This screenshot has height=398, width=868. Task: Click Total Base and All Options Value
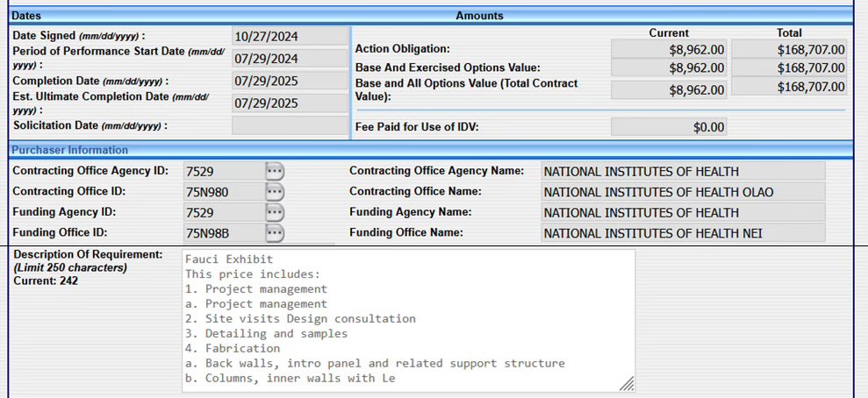789,86
